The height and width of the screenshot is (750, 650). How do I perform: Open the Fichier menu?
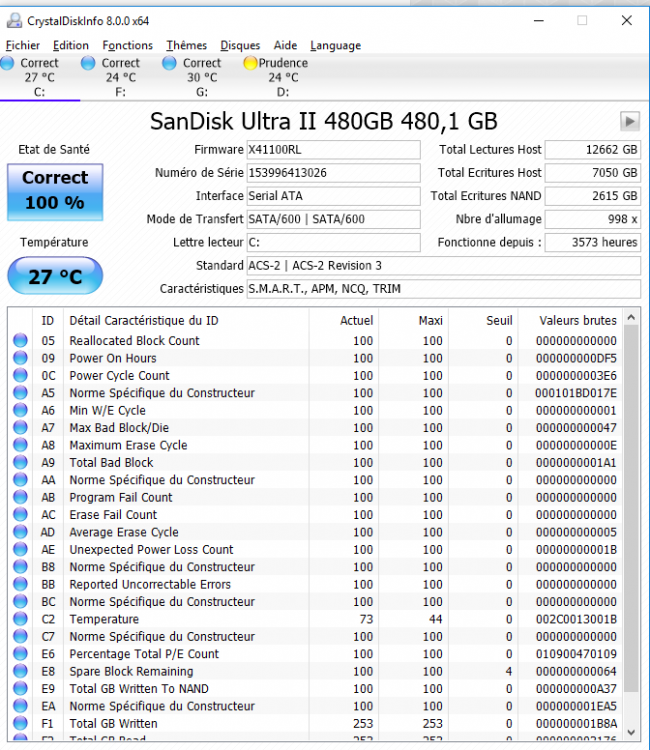pyautogui.click(x=23, y=45)
